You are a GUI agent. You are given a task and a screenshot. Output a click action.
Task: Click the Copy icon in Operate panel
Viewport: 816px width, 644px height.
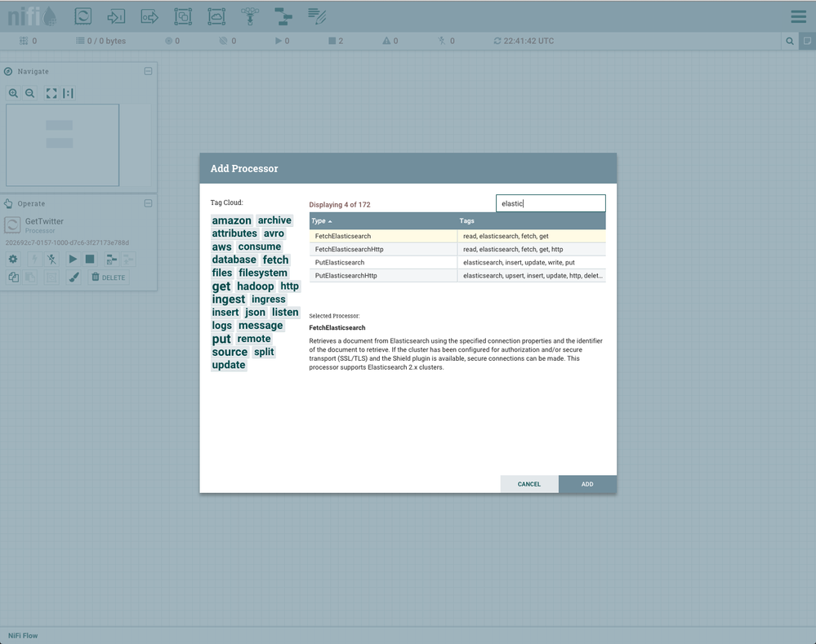point(13,278)
